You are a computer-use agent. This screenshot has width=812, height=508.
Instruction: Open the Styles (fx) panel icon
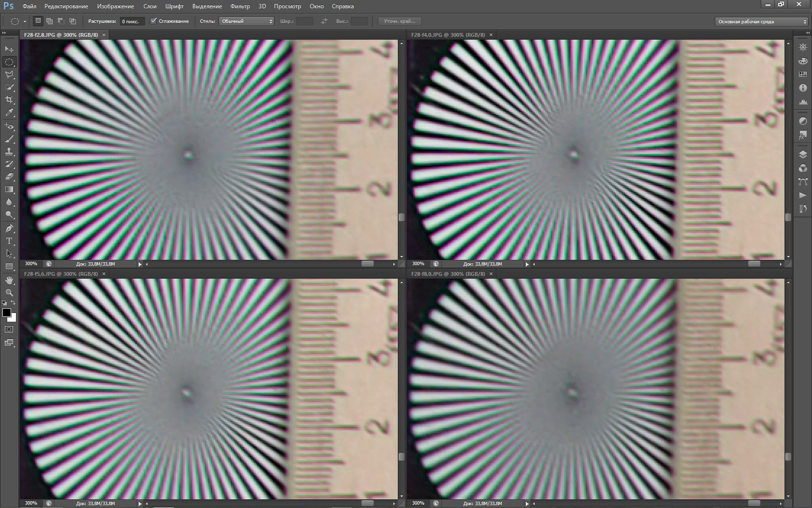pyautogui.click(x=803, y=135)
